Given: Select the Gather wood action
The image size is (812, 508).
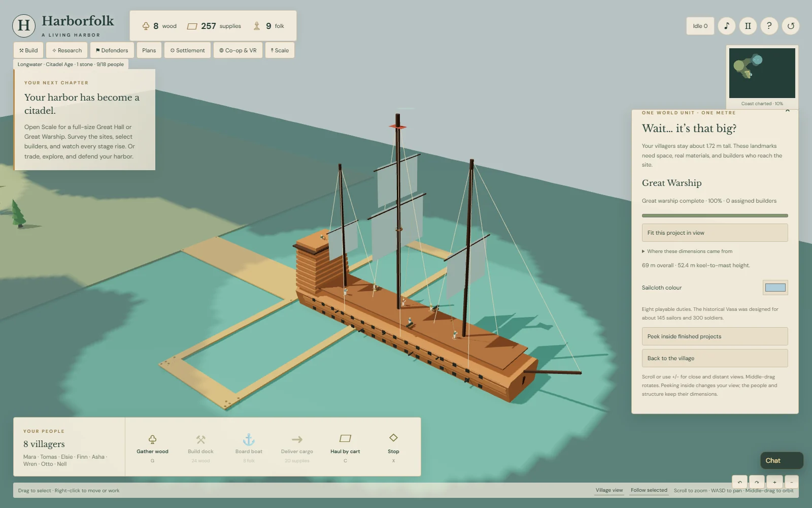Looking at the screenshot, I should pyautogui.click(x=152, y=448).
